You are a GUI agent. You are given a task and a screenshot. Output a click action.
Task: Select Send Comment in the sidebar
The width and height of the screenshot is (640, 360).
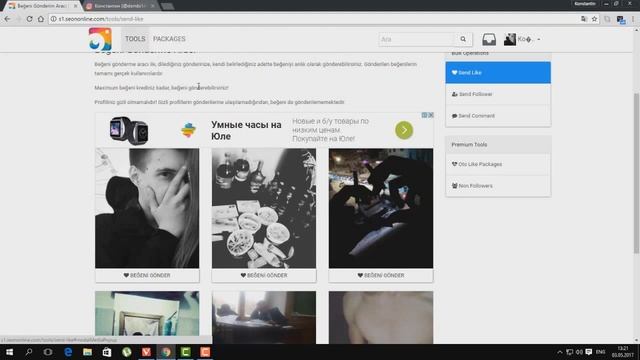498,116
